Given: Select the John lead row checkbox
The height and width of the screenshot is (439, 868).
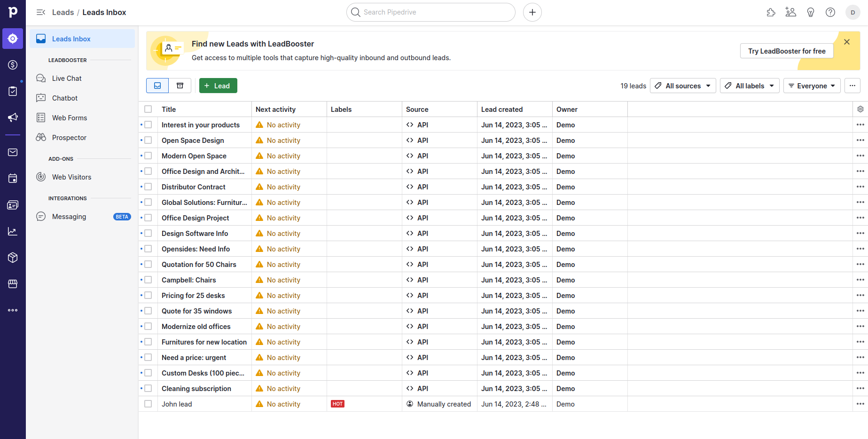Looking at the screenshot, I should tap(148, 404).
